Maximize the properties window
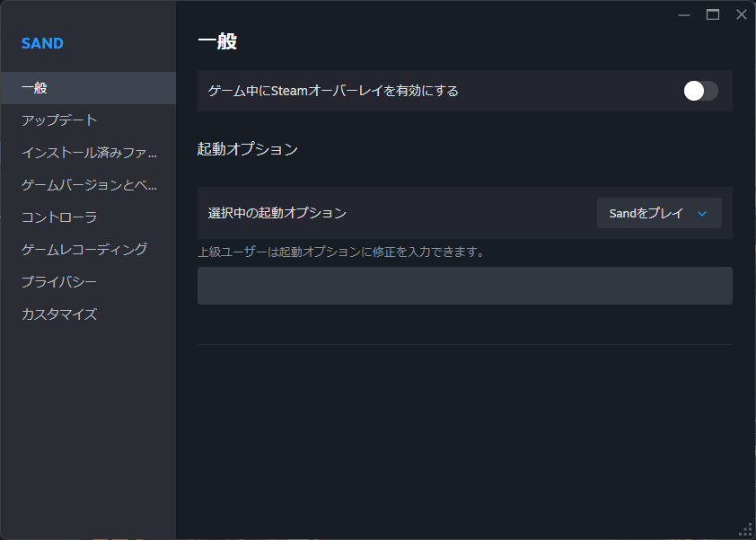 713,15
